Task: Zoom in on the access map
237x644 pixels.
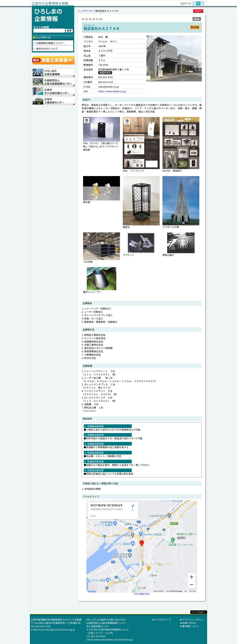Action: [x=192, y=577]
